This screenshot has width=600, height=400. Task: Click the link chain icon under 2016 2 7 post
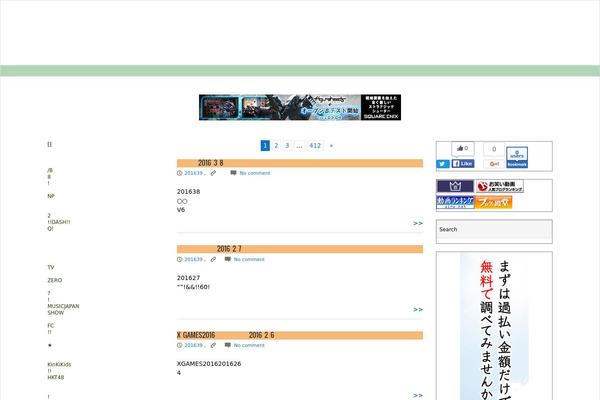point(213,259)
